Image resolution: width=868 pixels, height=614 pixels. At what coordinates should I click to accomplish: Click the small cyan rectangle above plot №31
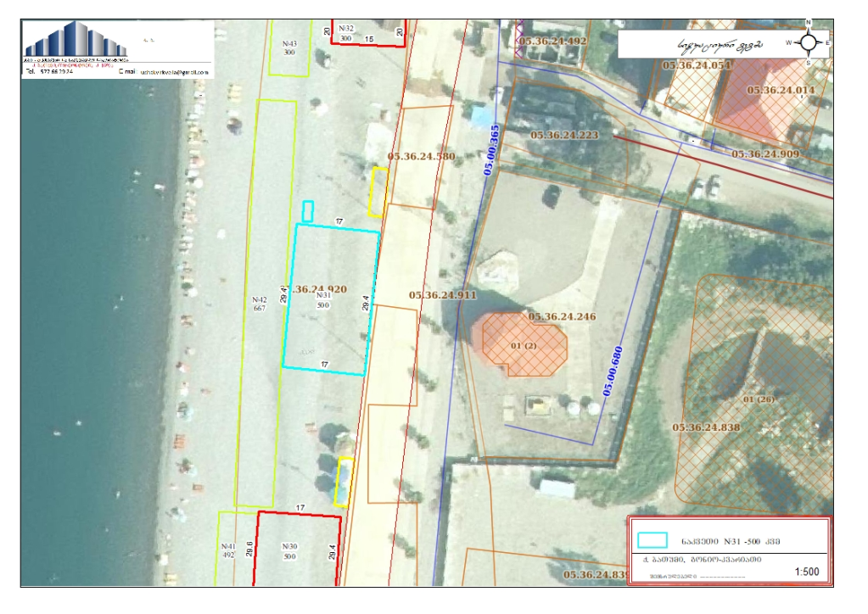(x=308, y=211)
